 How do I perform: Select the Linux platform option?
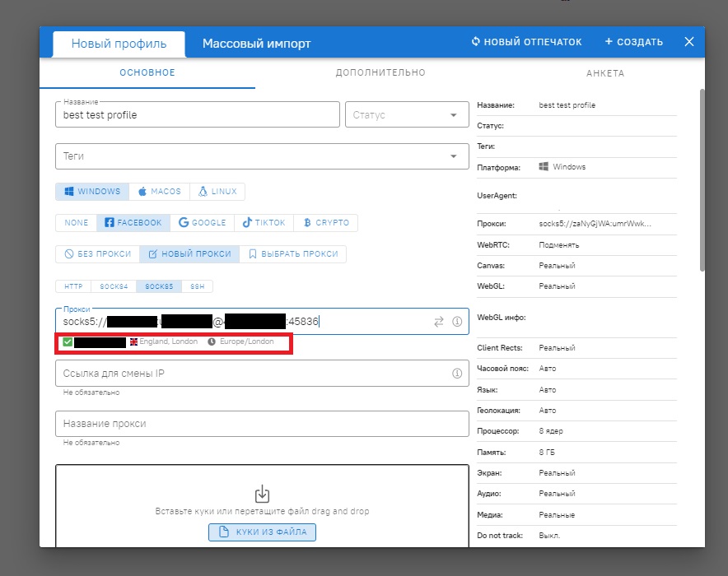217,192
